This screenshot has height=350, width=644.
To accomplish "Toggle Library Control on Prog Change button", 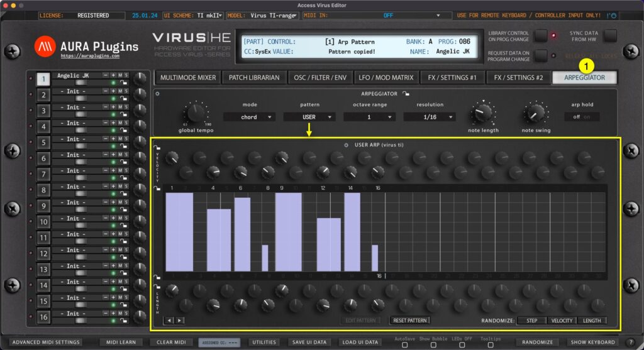I will (x=541, y=36).
